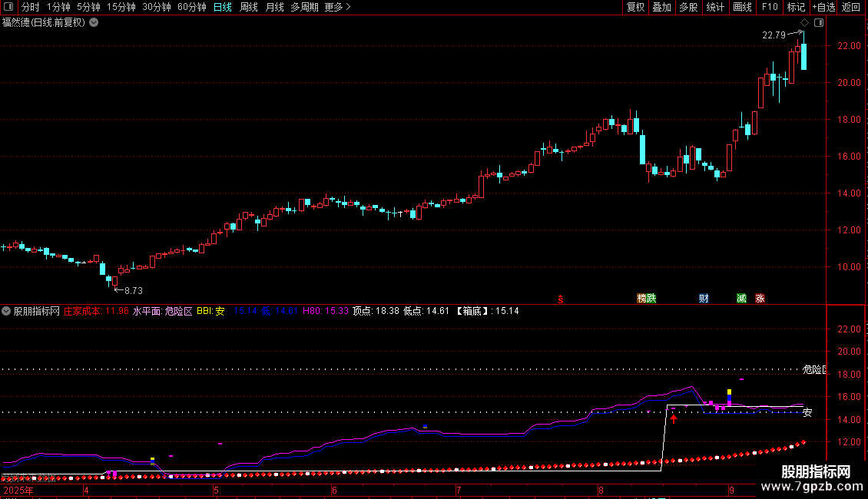Image resolution: width=868 pixels, height=499 pixels.
Task: Click the 返回 back button
Action: pos(851,7)
